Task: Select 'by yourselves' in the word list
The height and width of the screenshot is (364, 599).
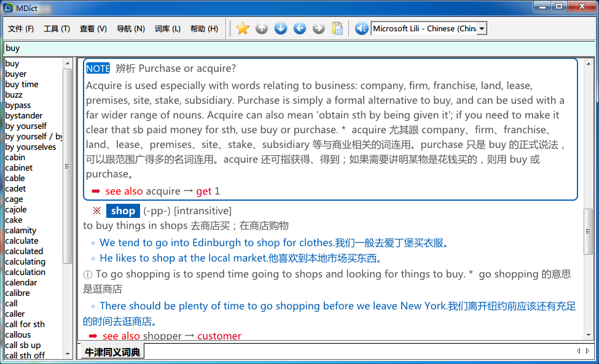Action: (31, 147)
